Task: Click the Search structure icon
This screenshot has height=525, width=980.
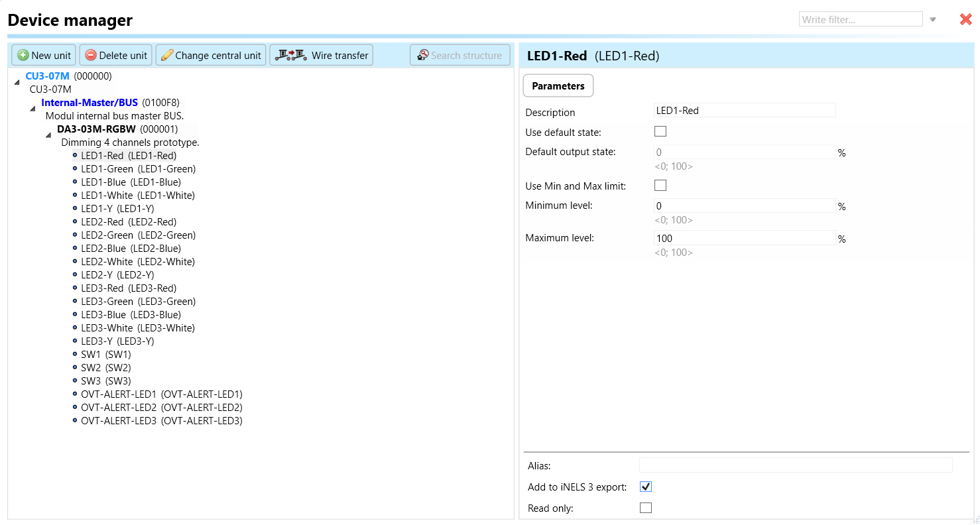Action: pyautogui.click(x=422, y=56)
